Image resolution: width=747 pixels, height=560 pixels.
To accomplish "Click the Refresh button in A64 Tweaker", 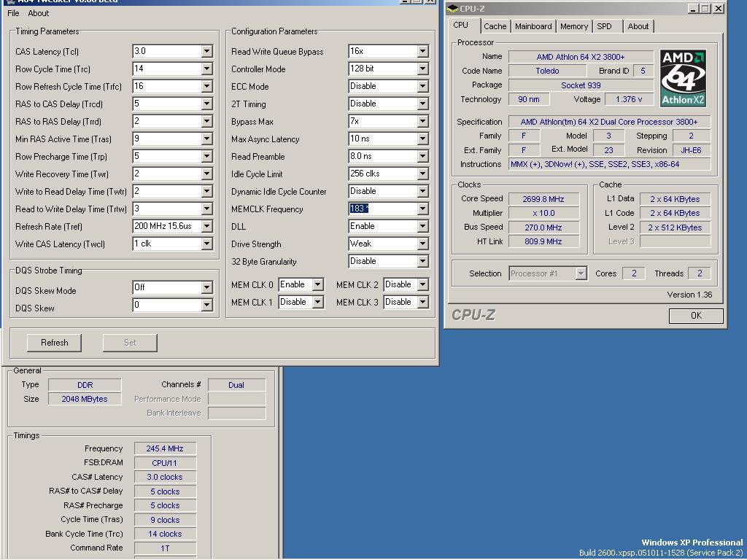I will point(54,343).
